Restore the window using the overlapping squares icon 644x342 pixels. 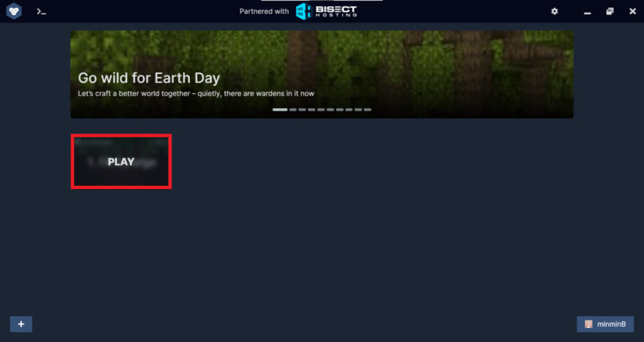(610, 11)
